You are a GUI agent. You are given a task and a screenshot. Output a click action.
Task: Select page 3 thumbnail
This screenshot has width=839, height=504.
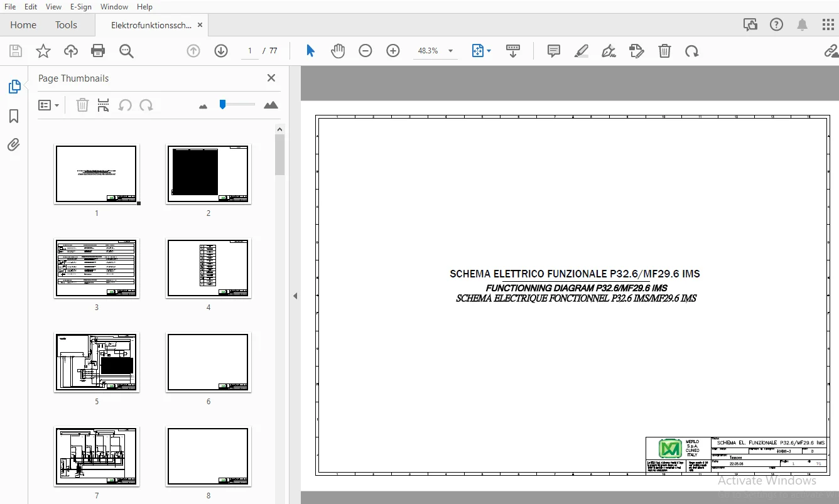[x=96, y=268]
